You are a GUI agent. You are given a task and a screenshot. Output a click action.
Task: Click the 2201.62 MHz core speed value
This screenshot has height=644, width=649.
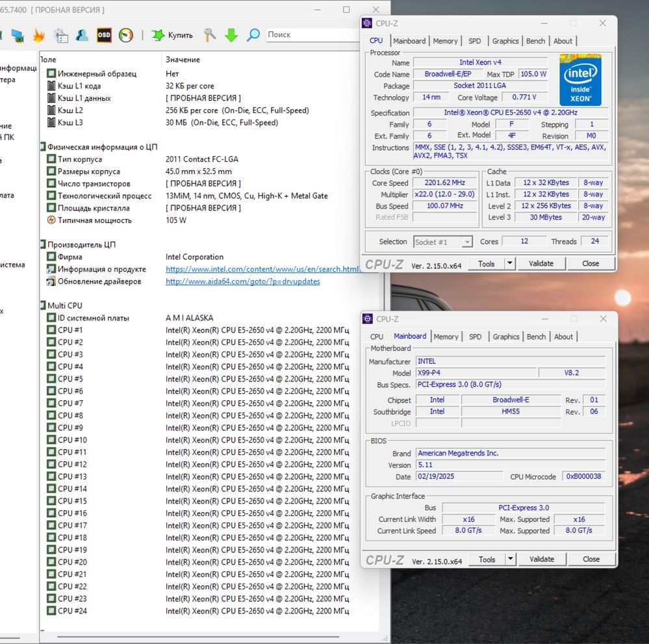coord(445,183)
